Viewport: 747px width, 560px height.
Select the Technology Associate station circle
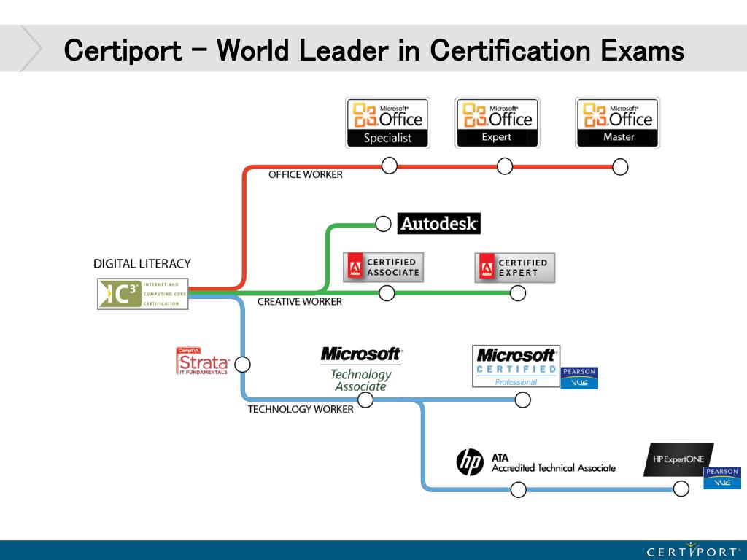pos(365,400)
